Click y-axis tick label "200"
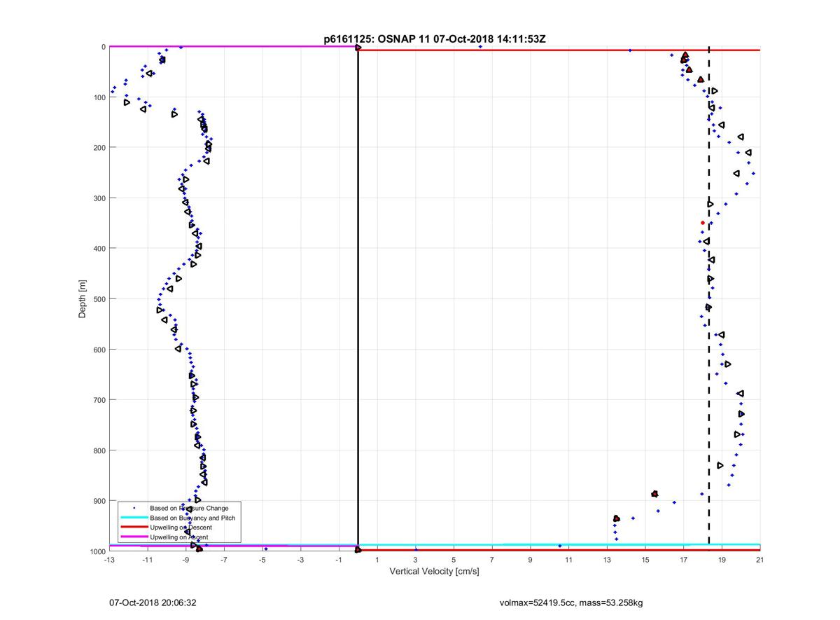This screenshot has height=620, width=840. 99,148
